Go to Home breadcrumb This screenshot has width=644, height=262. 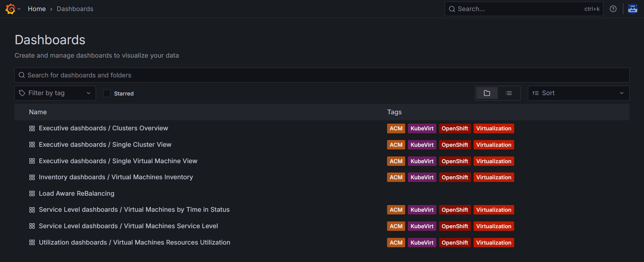[x=37, y=9]
